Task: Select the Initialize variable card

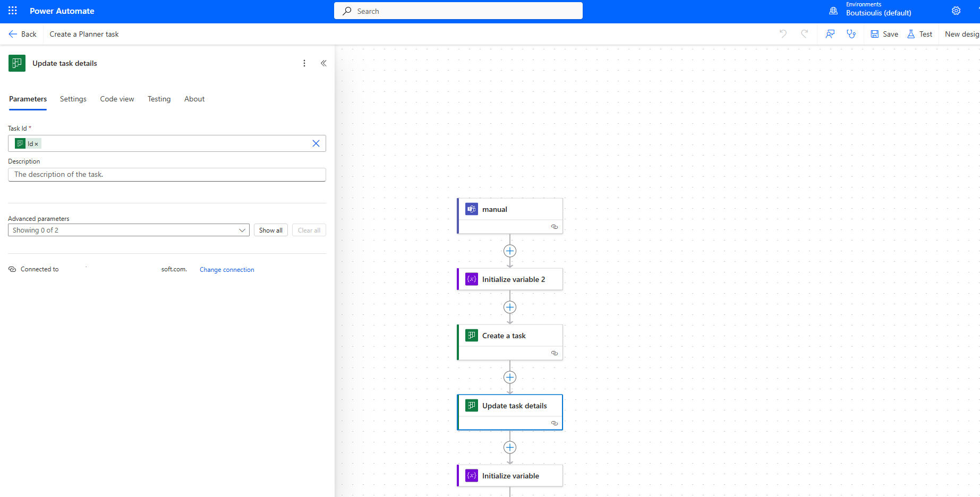Action: coord(510,476)
